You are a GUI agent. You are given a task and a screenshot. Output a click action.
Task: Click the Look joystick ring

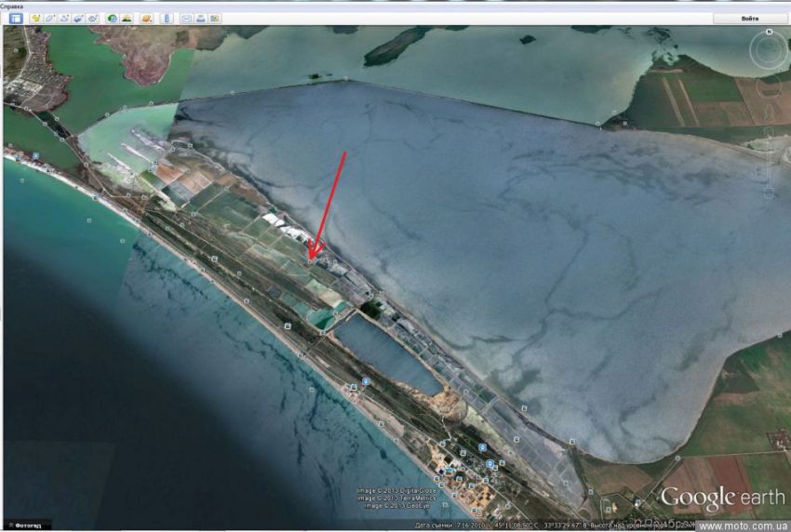(769, 50)
